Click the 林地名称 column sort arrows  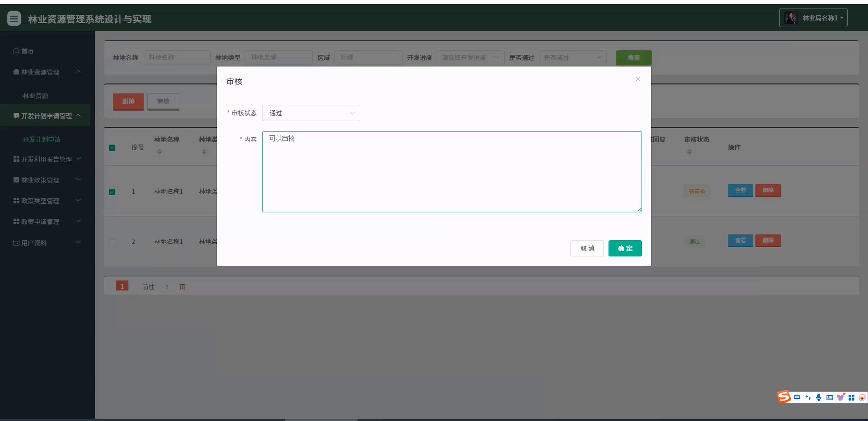click(159, 152)
